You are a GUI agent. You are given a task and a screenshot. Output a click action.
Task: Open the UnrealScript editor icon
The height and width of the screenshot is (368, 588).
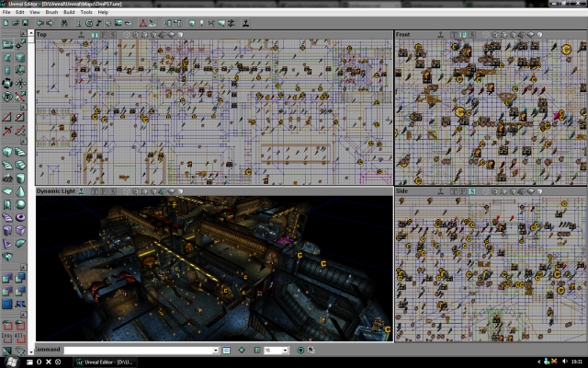coord(153,23)
